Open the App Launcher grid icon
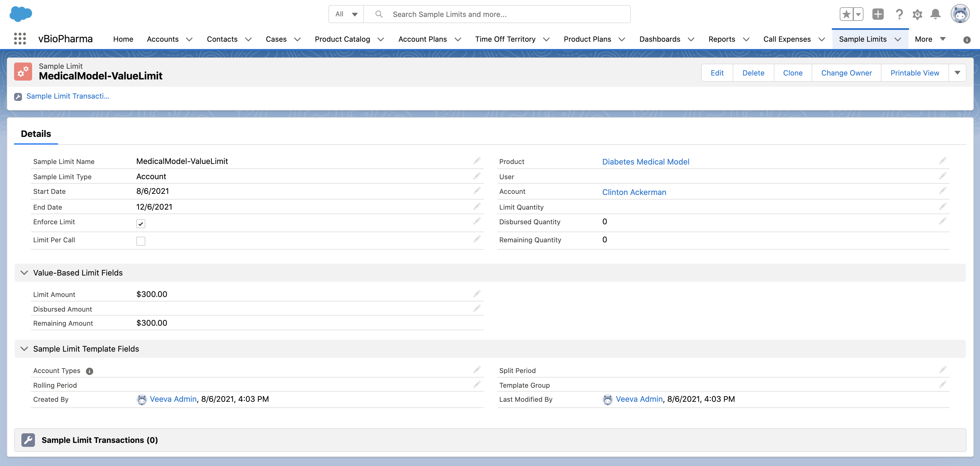Image resolution: width=980 pixels, height=466 pixels. (x=20, y=39)
